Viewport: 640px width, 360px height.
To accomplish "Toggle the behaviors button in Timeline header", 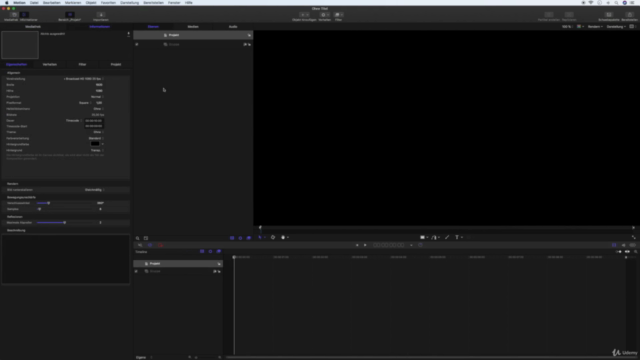I will pos(210,252).
